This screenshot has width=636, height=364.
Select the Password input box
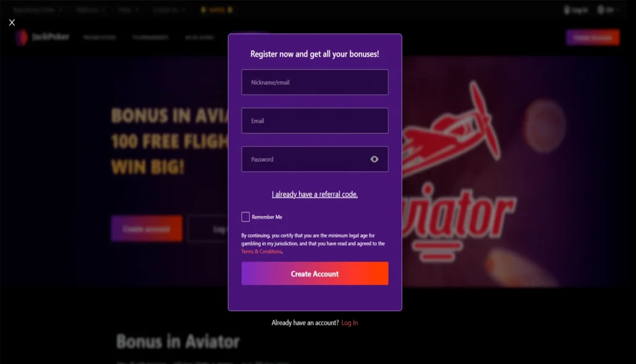(315, 159)
